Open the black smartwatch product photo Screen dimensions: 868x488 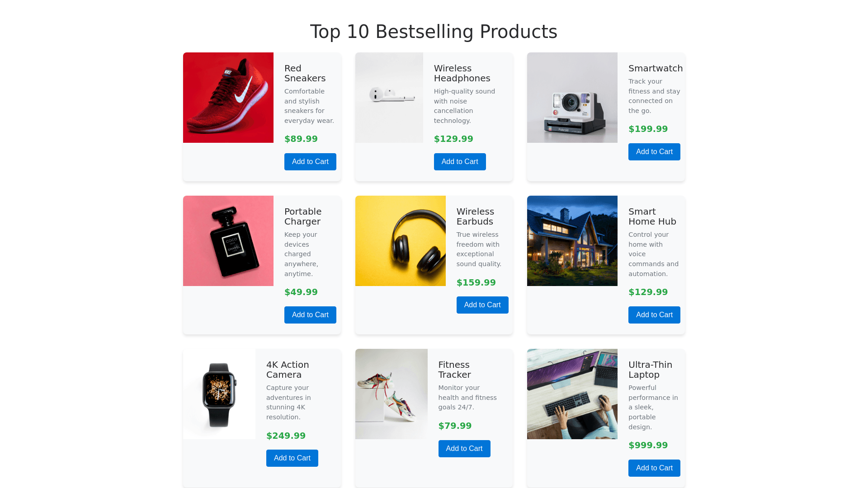219,394
